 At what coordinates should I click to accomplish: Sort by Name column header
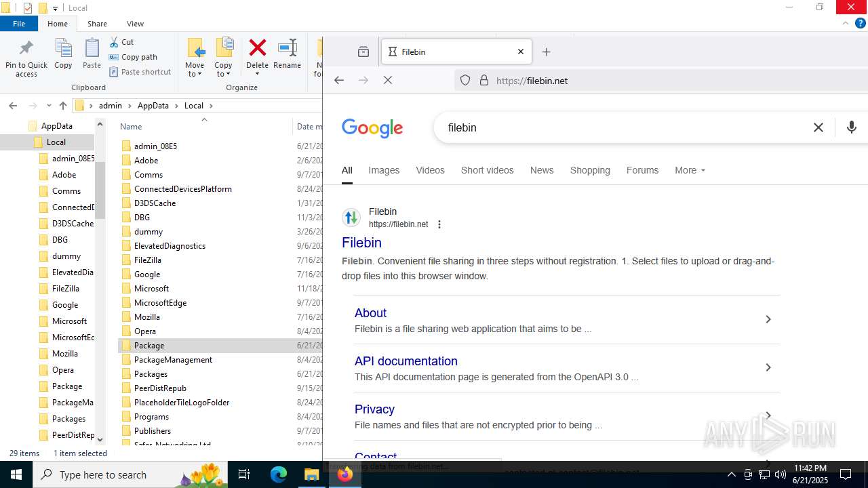pos(131,126)
